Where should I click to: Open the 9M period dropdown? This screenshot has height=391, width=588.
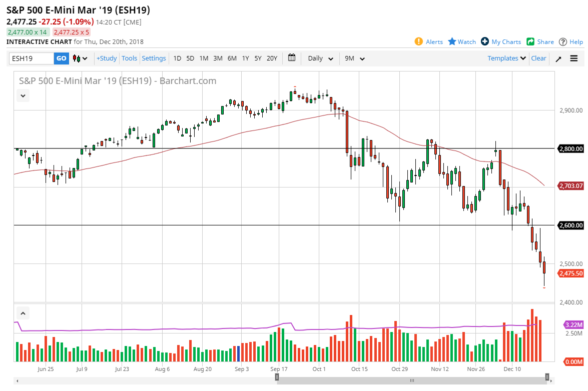[355, 58]
